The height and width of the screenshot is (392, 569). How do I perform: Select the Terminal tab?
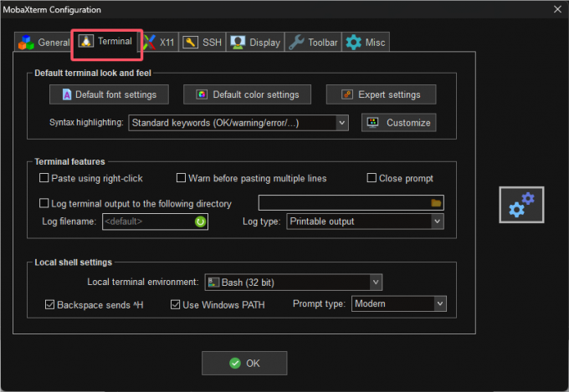click(106, 41)
